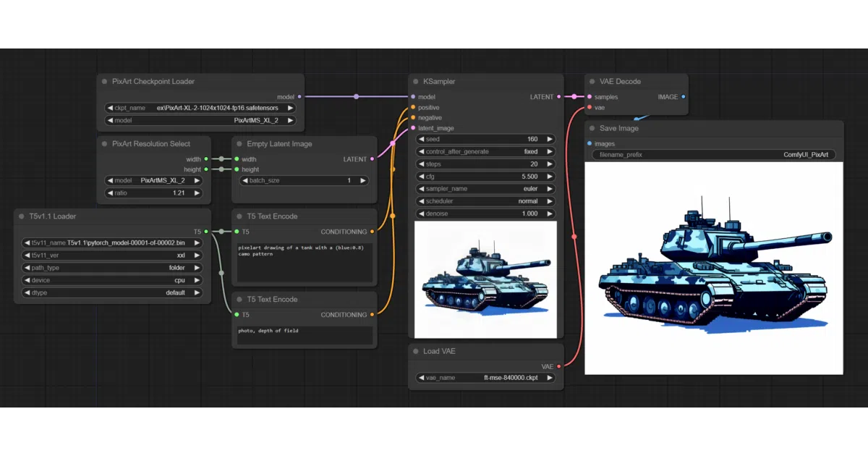Click the VAE output socket on Load VAE

click(x=559, y=366)
